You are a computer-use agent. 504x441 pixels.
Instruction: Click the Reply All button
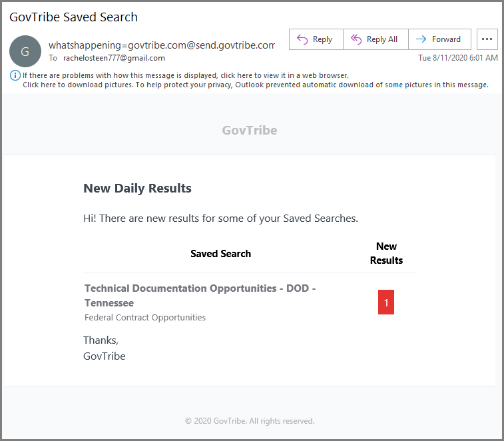tap(376, 39)
